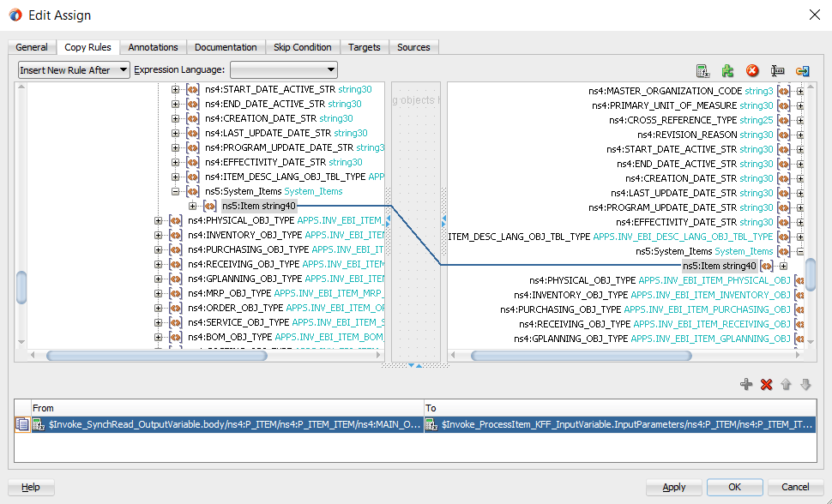Click the left tree horizontal scrollbar thumb
Screen dimensions: 832x504
click(x=156, y=356)
